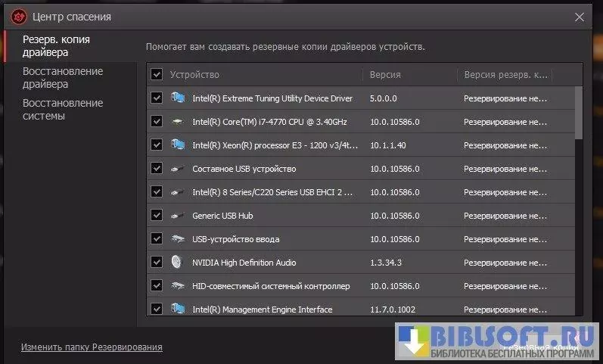Sort by the Версия column header
This screenshot has width=603, height=364.
point(385,75)
